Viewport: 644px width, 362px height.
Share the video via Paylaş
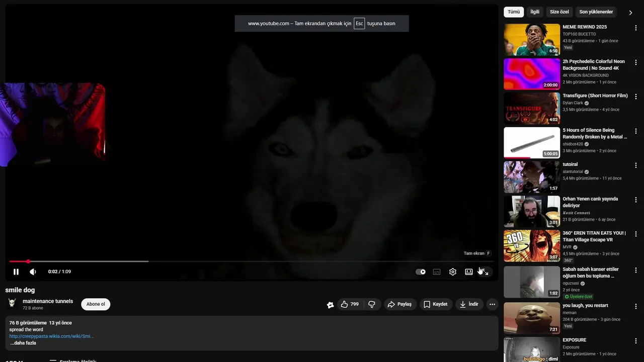point(400,304)
